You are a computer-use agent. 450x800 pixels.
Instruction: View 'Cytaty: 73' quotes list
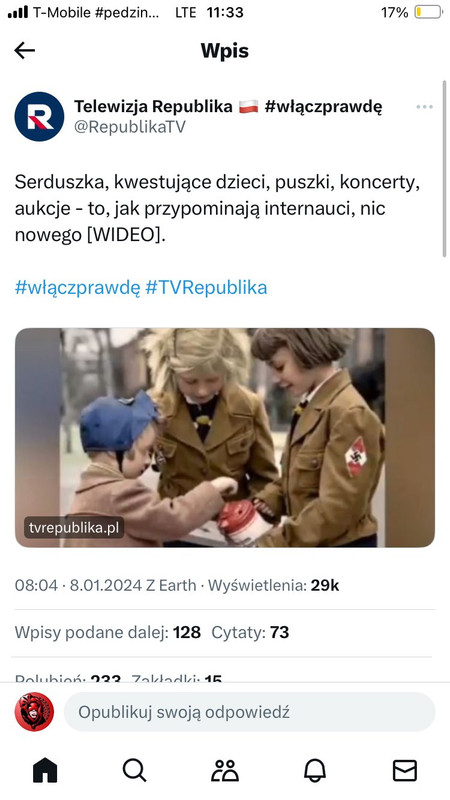[x=250, y=633]
